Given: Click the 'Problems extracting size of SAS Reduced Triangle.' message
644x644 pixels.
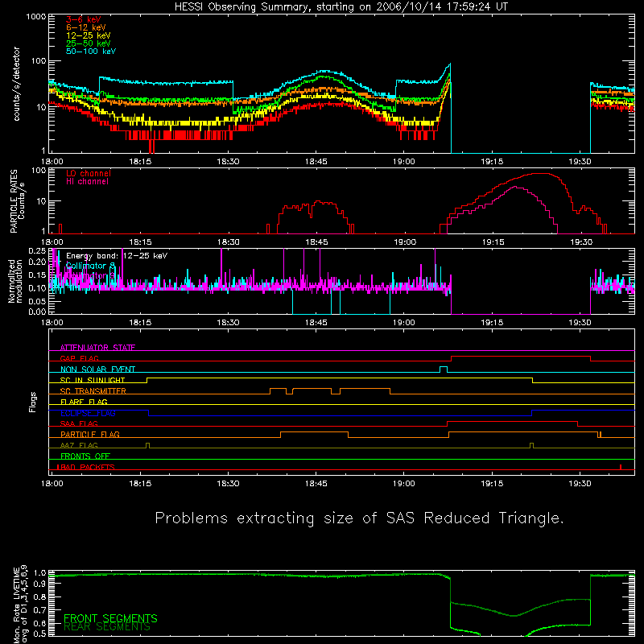Looking at the screenshot, I should coord(359,518).
